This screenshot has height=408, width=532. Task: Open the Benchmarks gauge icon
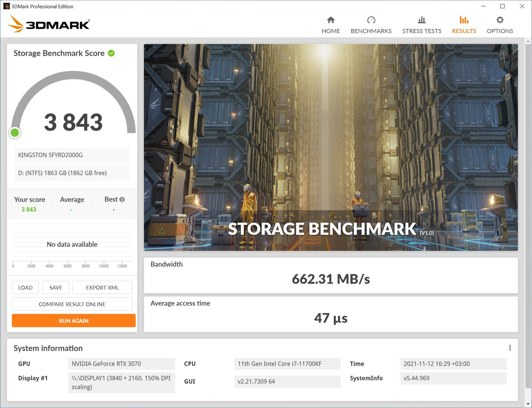pos(371,20)
